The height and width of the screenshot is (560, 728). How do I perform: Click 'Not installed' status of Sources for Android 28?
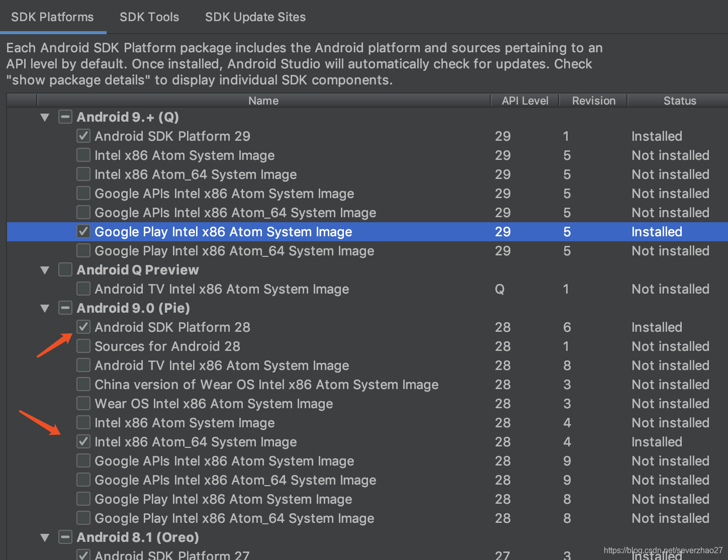(x=670, y=346)
